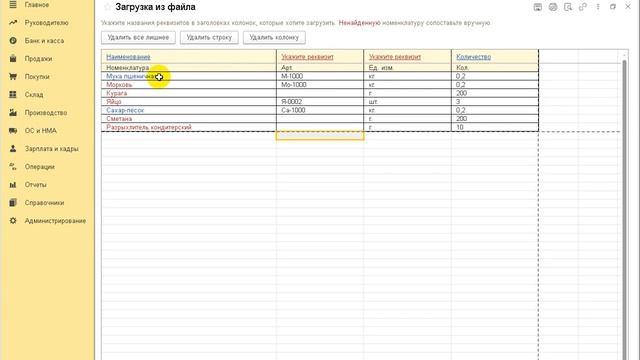Select the Разрыхлитель кондитерский cell
640x360 pixels.
(x=189, y=127)
